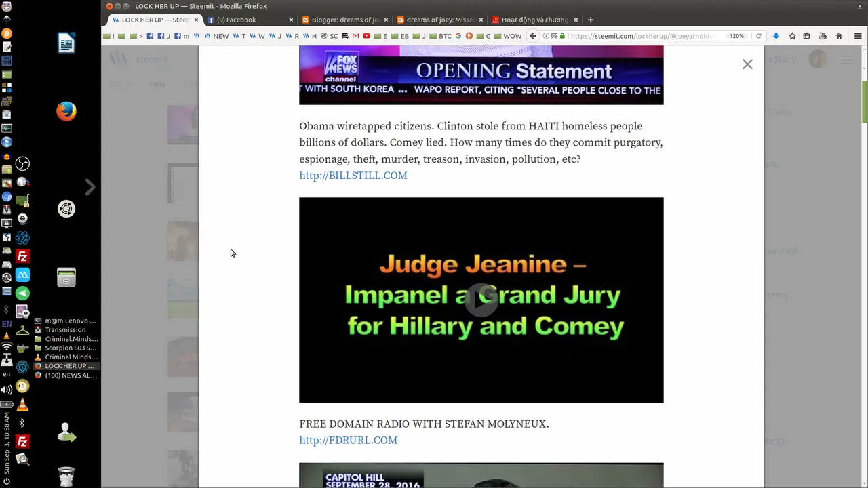Open a new browser tab
Viewport: 868px width, 488px height.
591,20
